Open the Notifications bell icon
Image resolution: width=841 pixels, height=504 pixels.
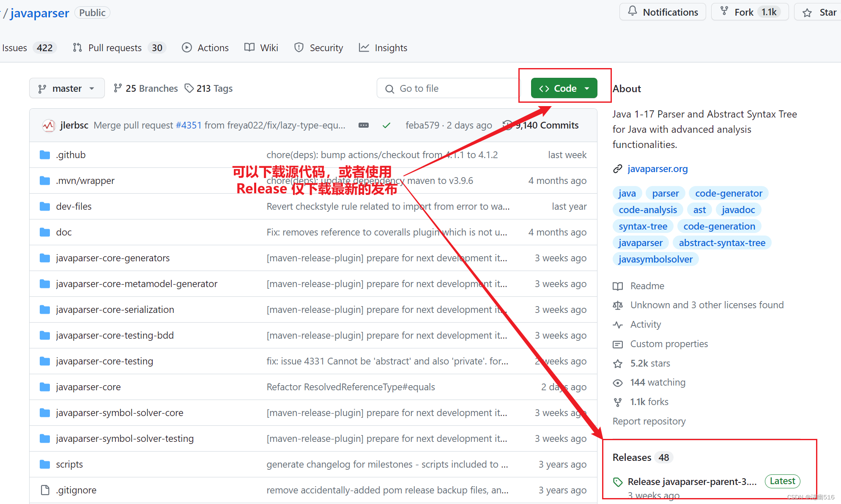(x=633, y=11)
